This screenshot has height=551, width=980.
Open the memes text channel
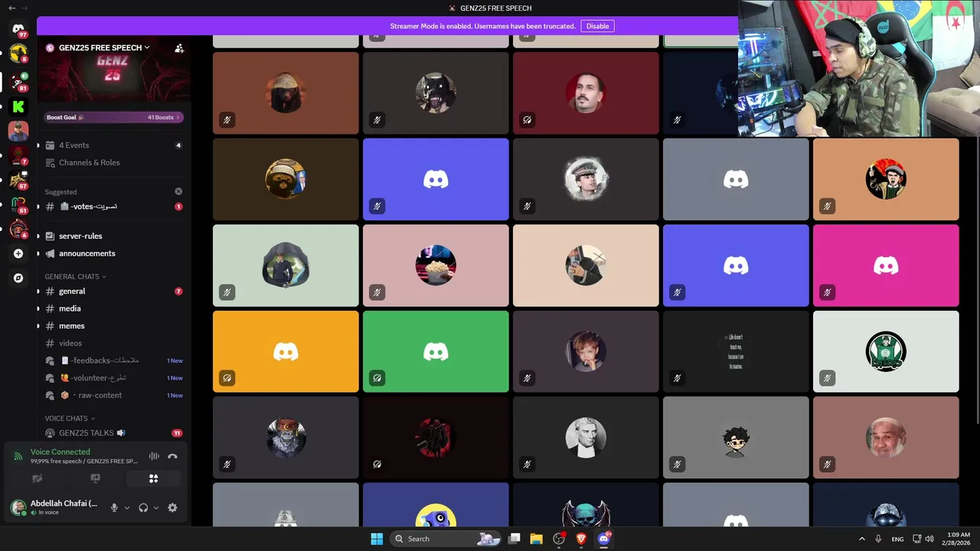pos(113,326)
